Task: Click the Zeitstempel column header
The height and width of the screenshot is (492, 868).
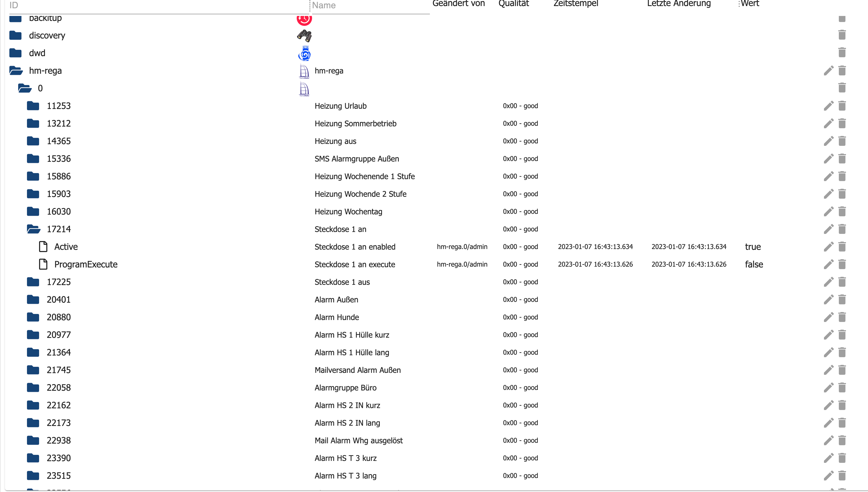Action: coord(576,3)
